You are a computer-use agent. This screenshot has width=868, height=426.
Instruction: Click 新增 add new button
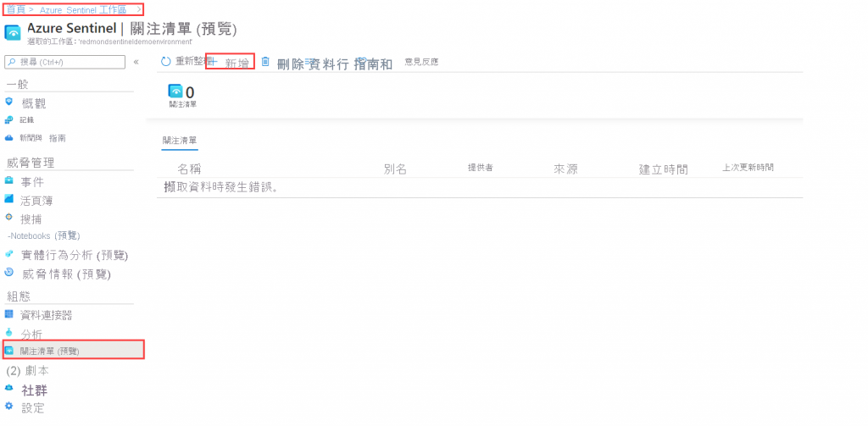231,62
